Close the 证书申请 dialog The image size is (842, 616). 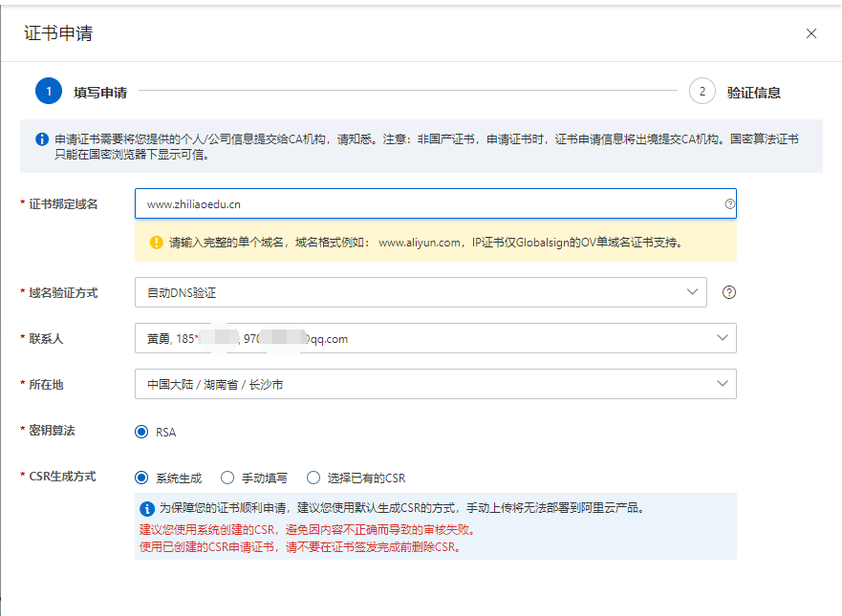click(811, 33)
